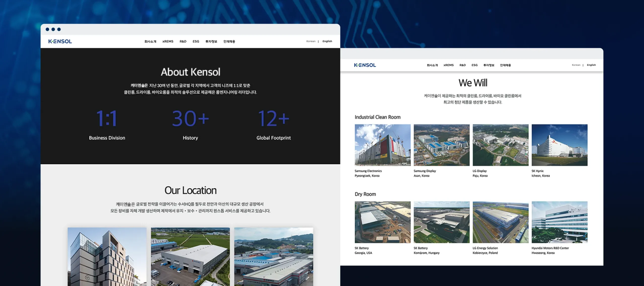Click the Dry Room section title
644x286 pixels.
pyautogui.click(x=365, y=194)
